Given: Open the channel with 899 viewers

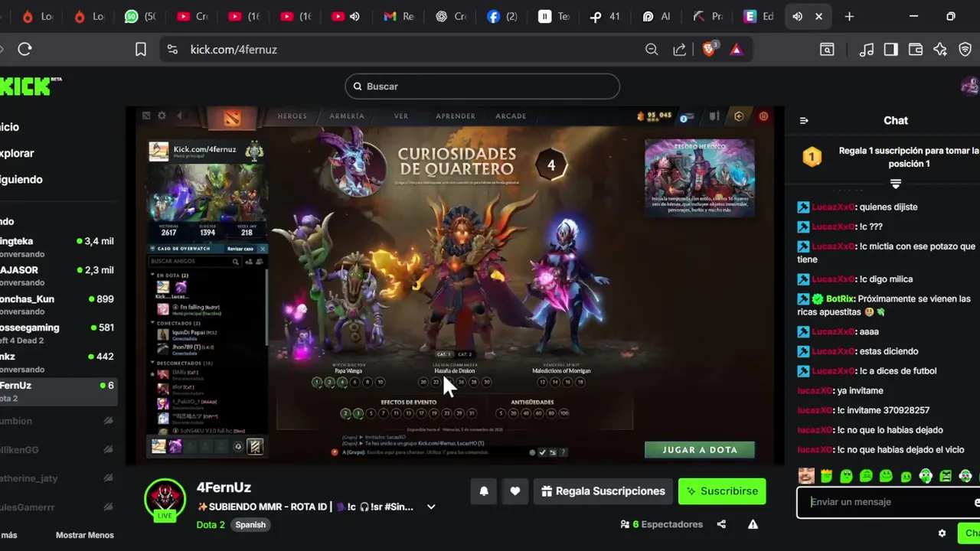Looking at the screenshot, I should 57,305.
